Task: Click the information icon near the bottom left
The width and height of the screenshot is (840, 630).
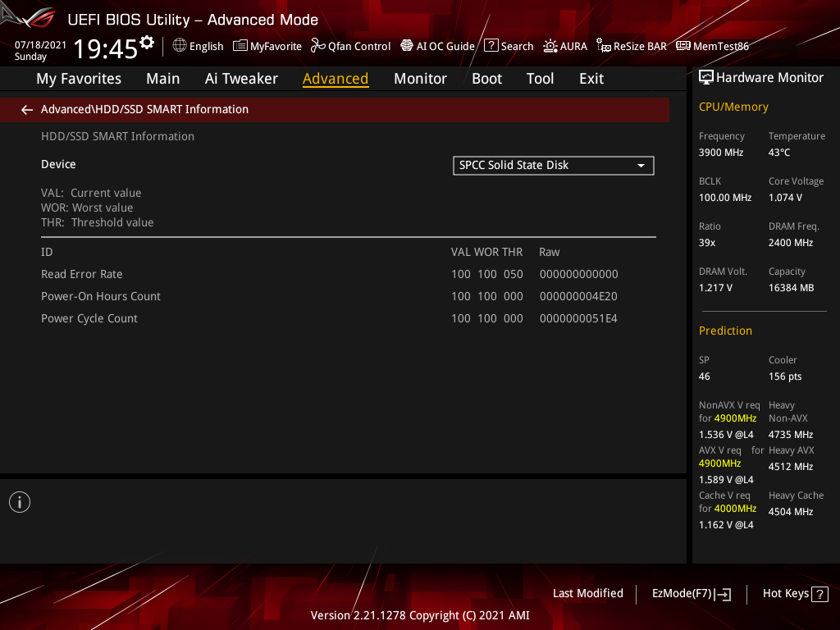Action: [x=19, y=501]
